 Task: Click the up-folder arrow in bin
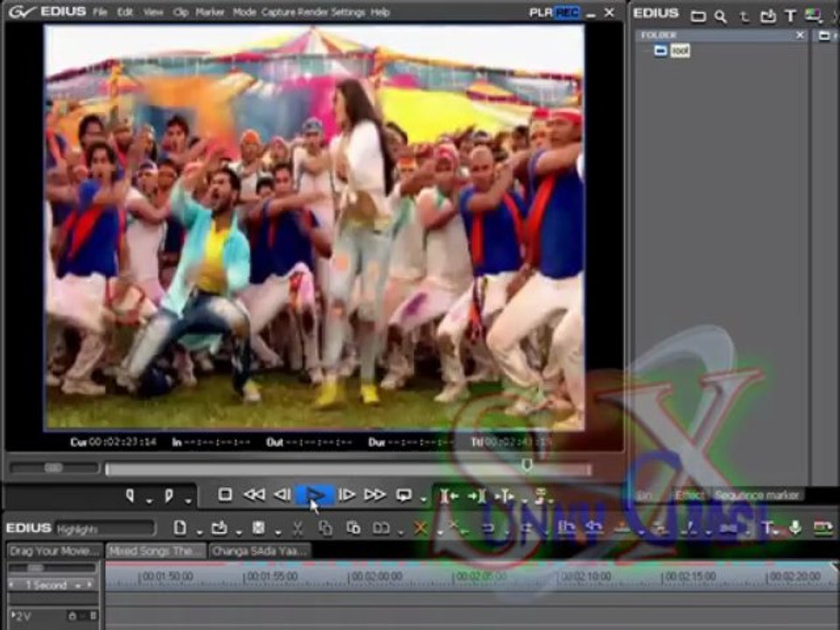click(744, 17)
